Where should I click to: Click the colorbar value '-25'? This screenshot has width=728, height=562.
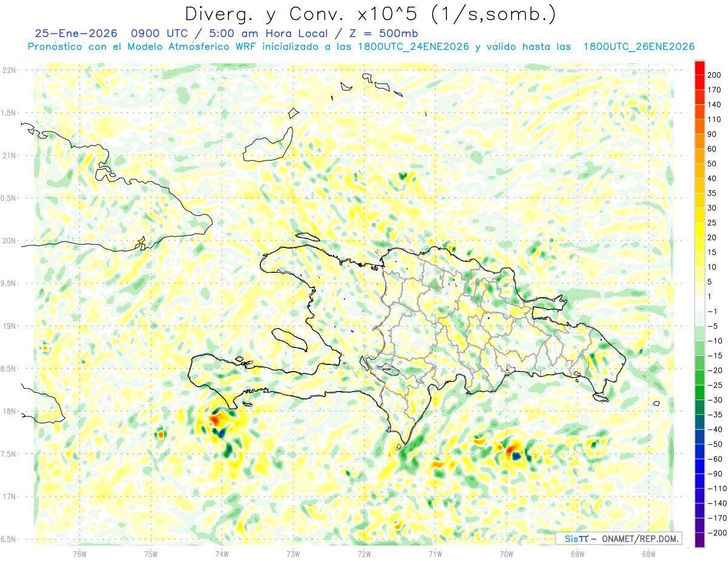(715, 386)
